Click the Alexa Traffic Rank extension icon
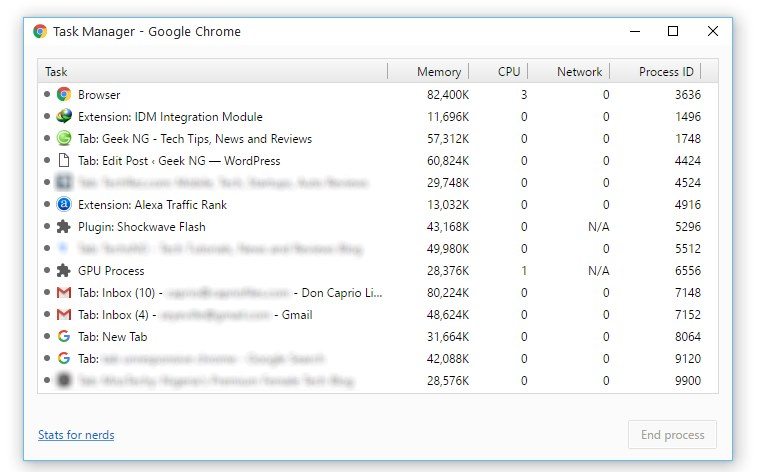Viewport: 762px width, 472px height. (x=64, y=205)
